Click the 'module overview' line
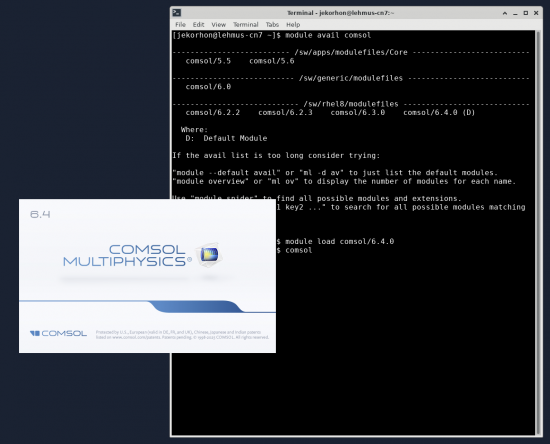550x444 pixels. pos(344,181)
